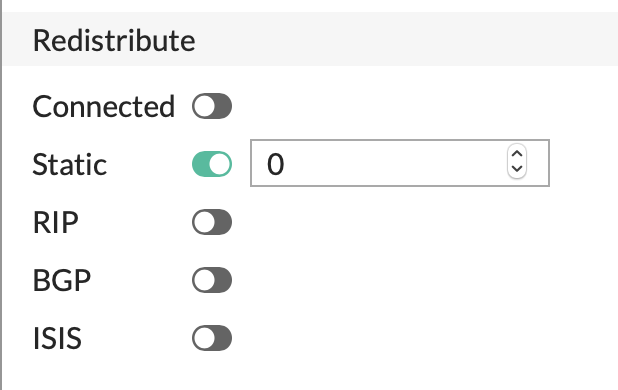The height and width of the screenshot is (390, 618).
Task: Click the Connected label text
Action: (x=104, y=106)
